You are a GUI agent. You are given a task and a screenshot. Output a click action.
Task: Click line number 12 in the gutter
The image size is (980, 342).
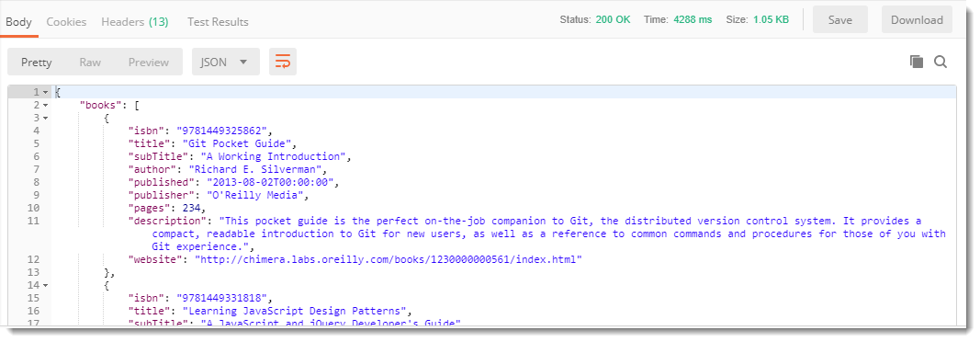[34, 259]
